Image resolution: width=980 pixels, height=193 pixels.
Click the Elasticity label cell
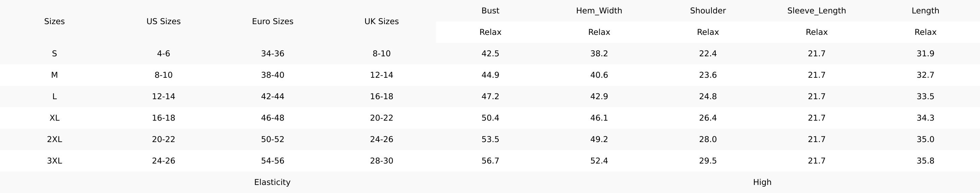[x=272, y=182]
